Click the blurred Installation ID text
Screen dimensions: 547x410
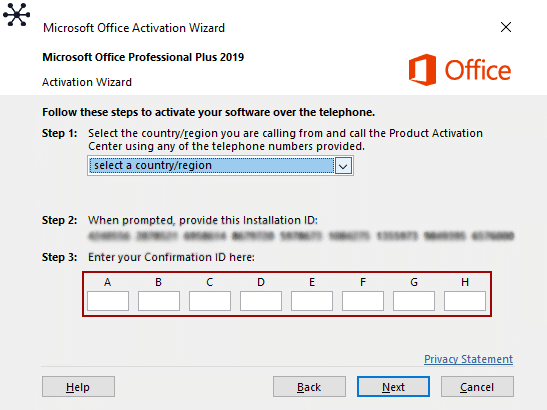301,236
